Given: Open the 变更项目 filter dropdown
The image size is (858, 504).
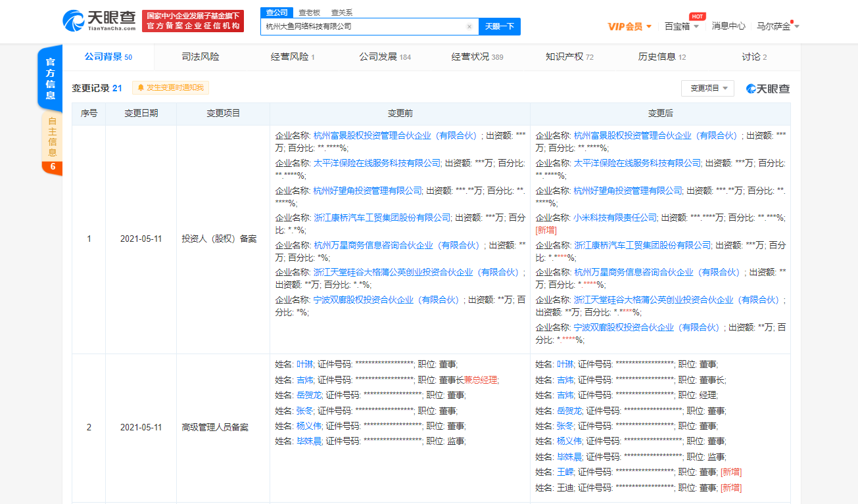Looking at the screenshot, I should [x=709, y=87].
